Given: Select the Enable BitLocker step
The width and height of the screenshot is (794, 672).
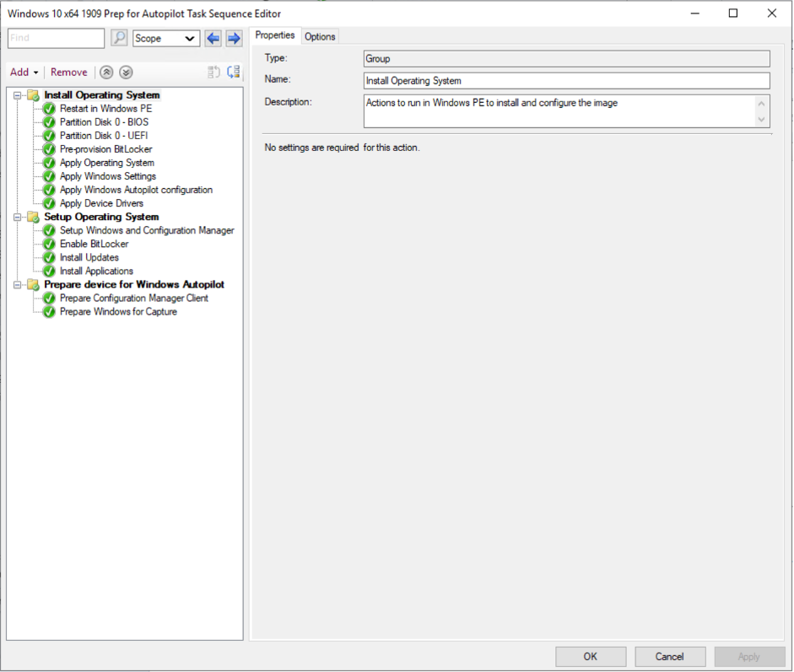Looking at the screenshot, I should tap(95, 244).
